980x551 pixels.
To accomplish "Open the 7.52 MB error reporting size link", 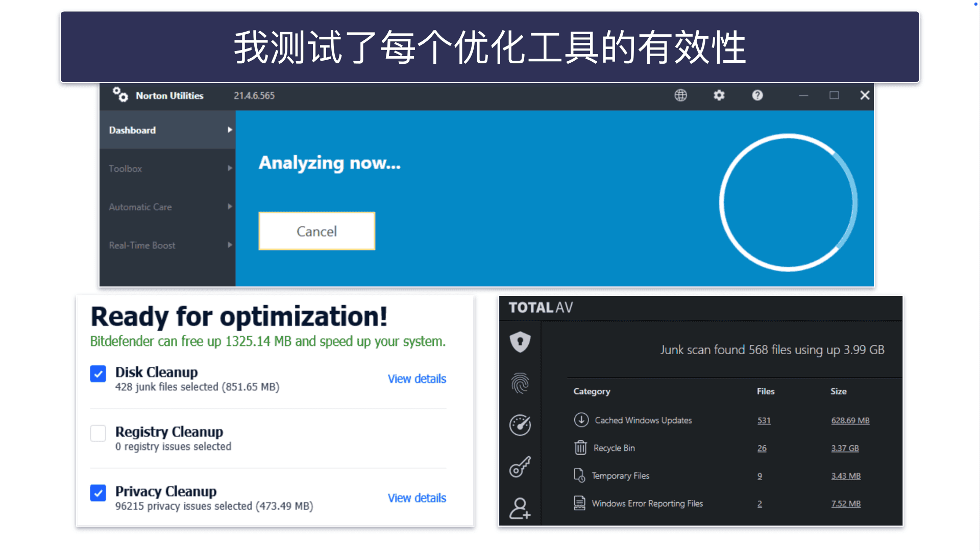I will point(846,504).
